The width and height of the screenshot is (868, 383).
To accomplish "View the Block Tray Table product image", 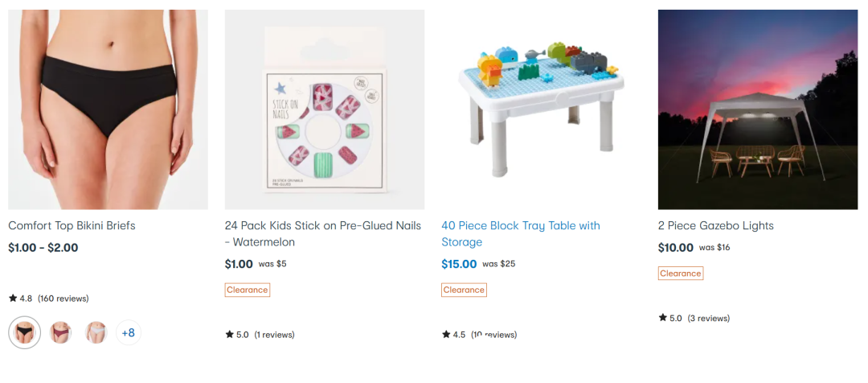I will point(541,109).
